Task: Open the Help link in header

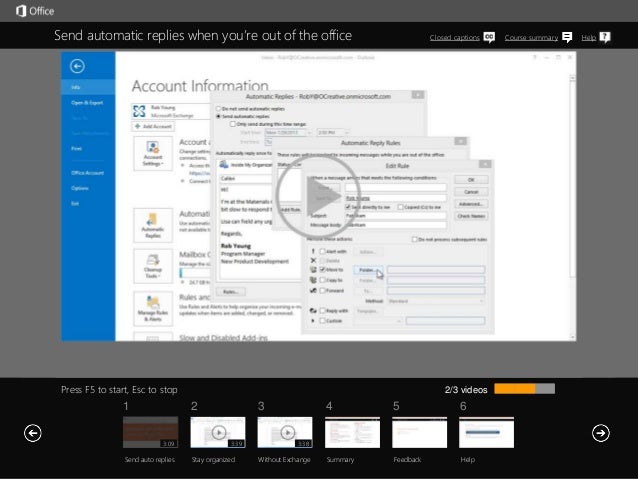Action: 588,37
